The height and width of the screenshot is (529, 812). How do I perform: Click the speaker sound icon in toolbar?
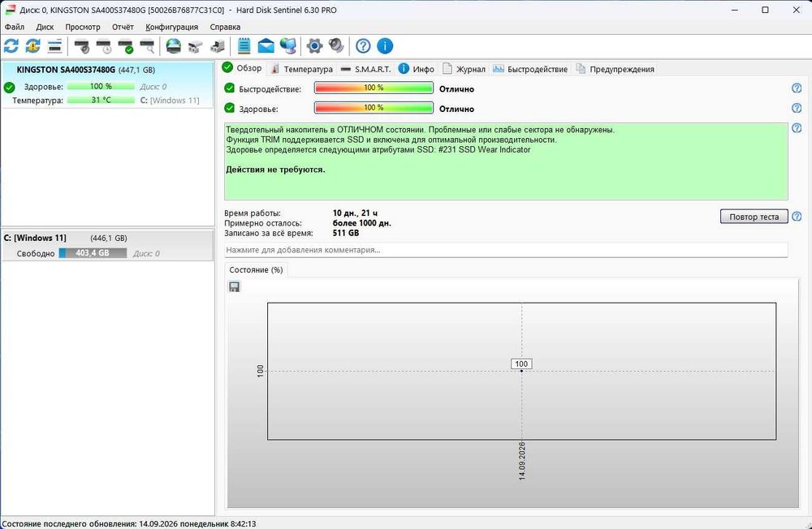click(x=336, y=46)
